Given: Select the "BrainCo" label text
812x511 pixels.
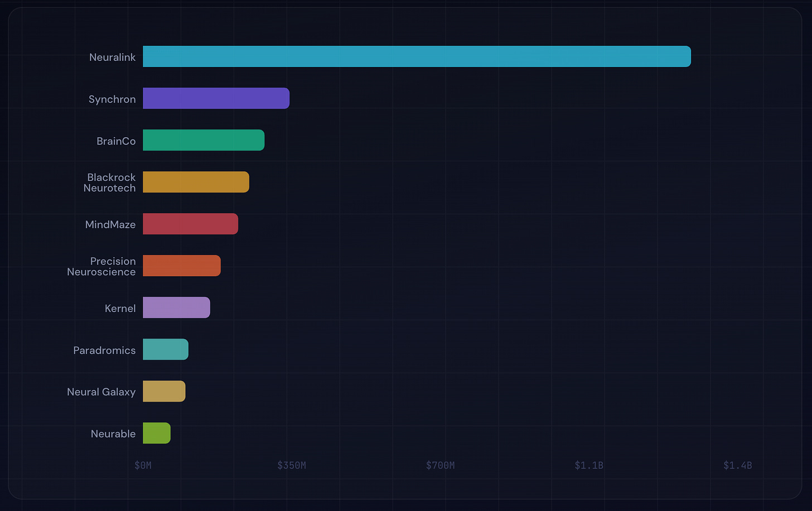Looking at the screenshot, I should [116, 141].
